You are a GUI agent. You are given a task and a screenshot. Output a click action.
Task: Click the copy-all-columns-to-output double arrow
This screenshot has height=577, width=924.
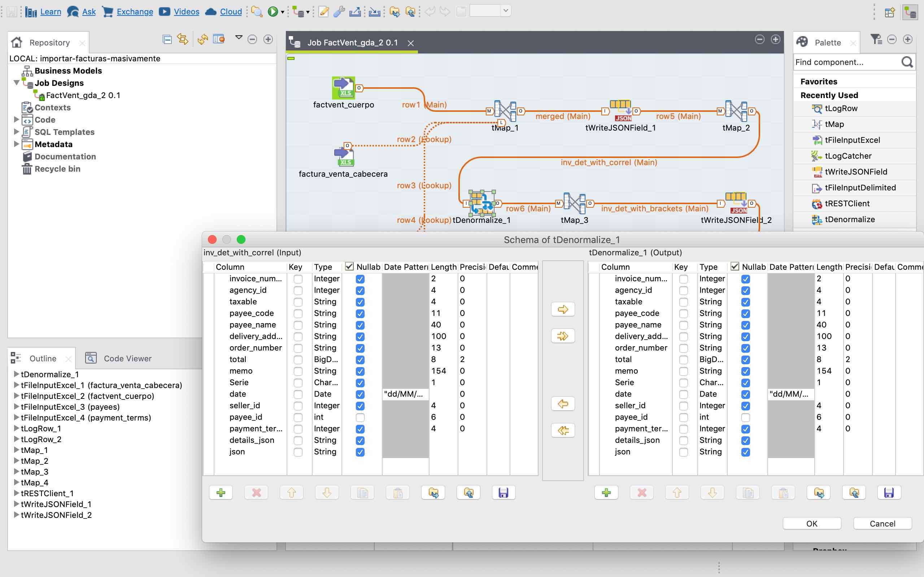coord(562,336)
